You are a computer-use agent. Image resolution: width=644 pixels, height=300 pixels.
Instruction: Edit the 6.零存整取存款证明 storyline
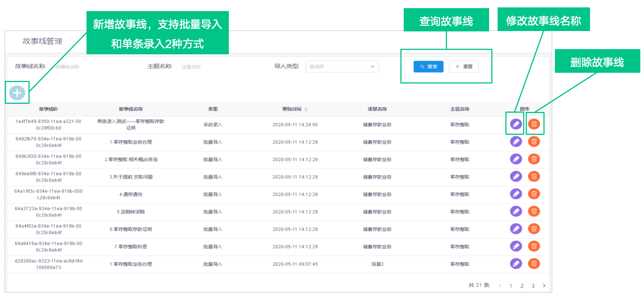coord(516,229)
